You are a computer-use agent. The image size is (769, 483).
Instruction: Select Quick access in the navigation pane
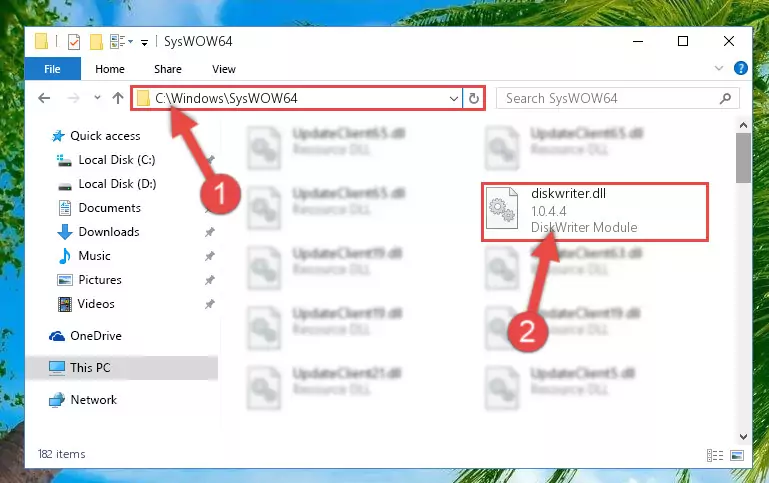105,136
